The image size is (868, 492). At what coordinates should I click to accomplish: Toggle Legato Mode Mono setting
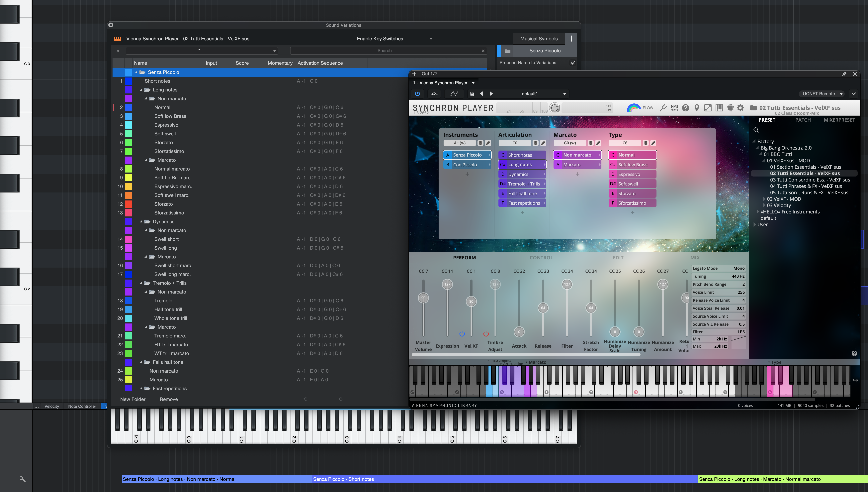[x=718, y=268]
